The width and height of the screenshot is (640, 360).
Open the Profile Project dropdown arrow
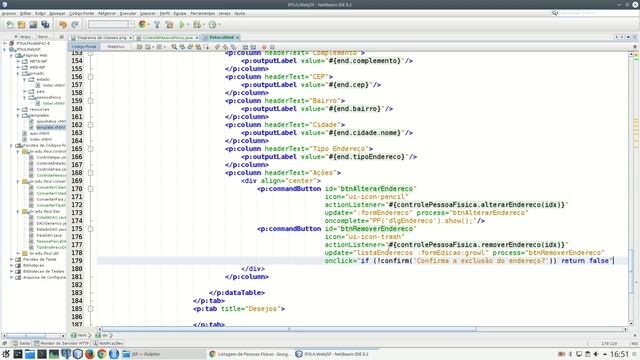tap(219, 24)
